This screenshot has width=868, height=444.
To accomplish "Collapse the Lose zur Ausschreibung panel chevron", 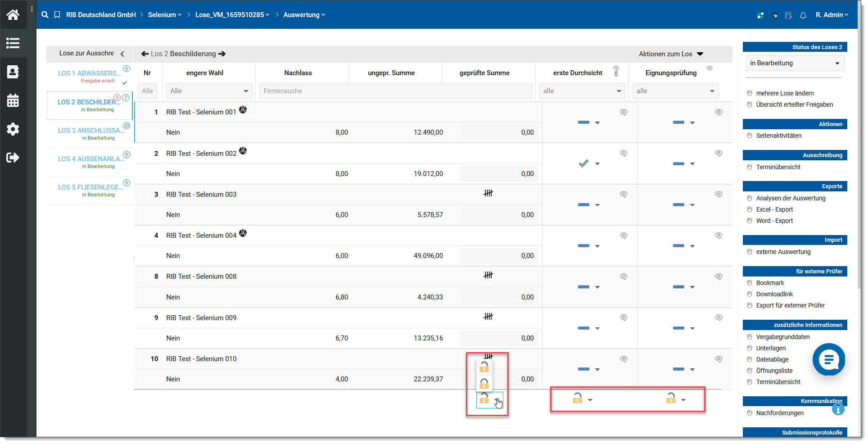I will click(122, 54).
